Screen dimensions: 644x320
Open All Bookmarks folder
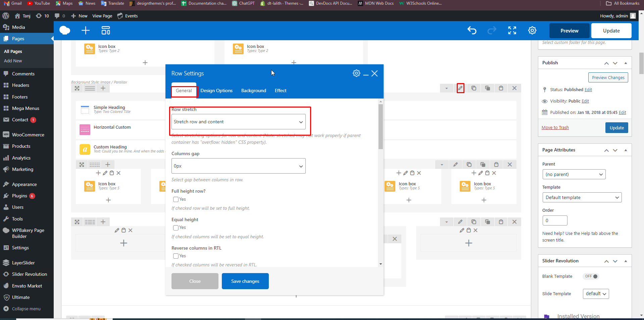point(623,3)
